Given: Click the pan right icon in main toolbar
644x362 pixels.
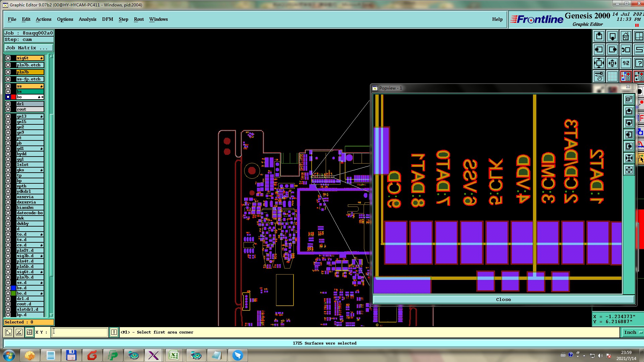Looking at the screenshot, I should click(x=612, y=50).
